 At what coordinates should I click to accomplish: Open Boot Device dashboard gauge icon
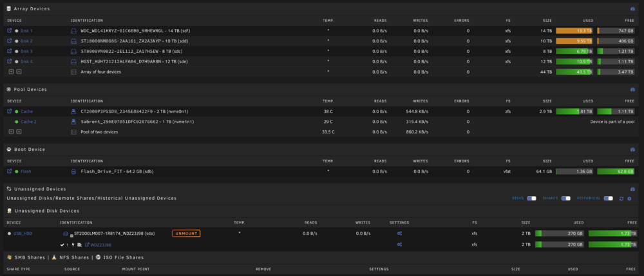[x=632, y=150]
